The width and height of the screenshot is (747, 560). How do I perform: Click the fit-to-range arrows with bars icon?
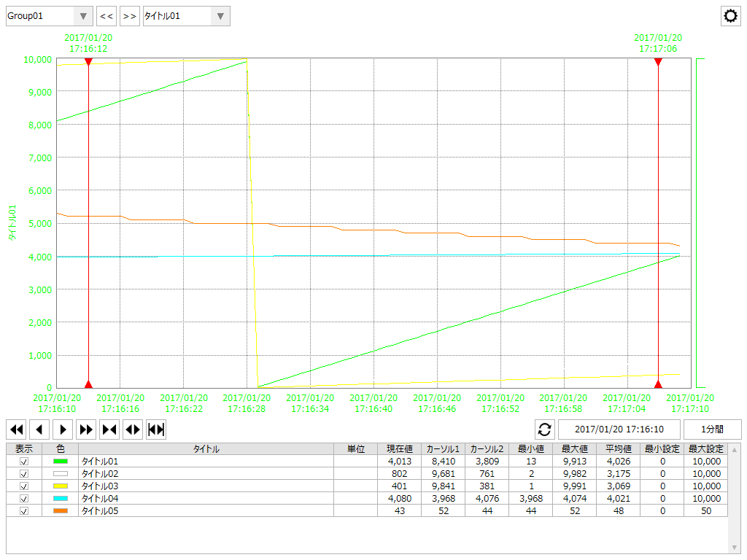pyautogui.click(x=156, y=429)
